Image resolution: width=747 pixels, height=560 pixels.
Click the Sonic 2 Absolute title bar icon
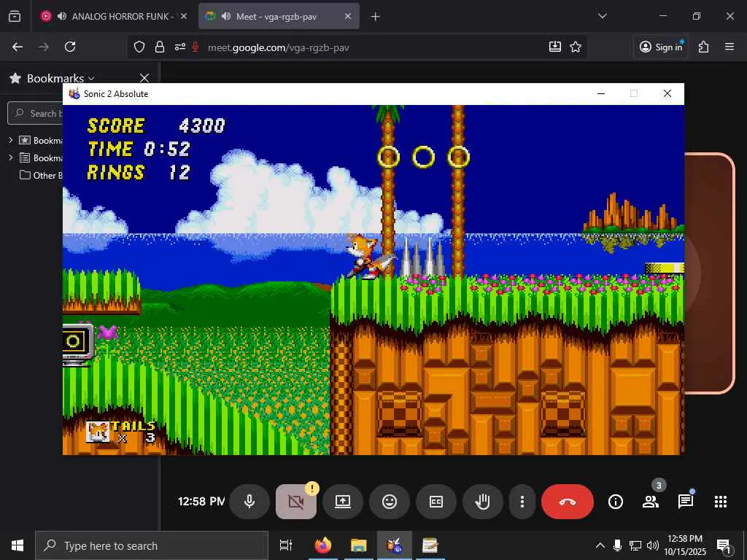pos(74,94)
